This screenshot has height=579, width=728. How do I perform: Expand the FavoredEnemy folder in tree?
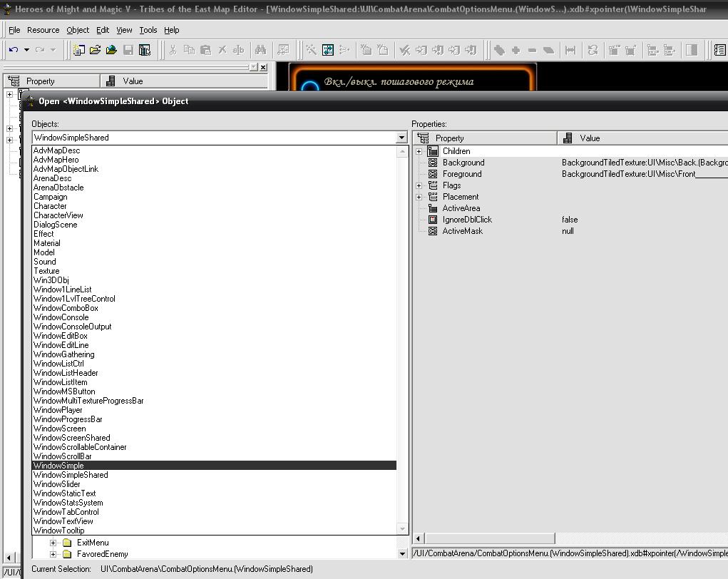tap(53, 554)
